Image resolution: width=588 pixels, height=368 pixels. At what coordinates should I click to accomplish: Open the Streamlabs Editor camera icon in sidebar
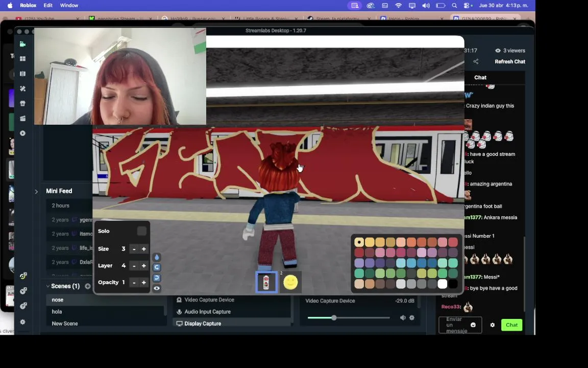point(22,44)
